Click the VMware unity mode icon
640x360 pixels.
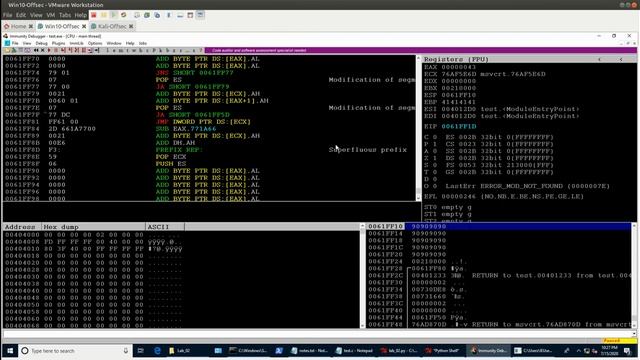click(200, 15)
